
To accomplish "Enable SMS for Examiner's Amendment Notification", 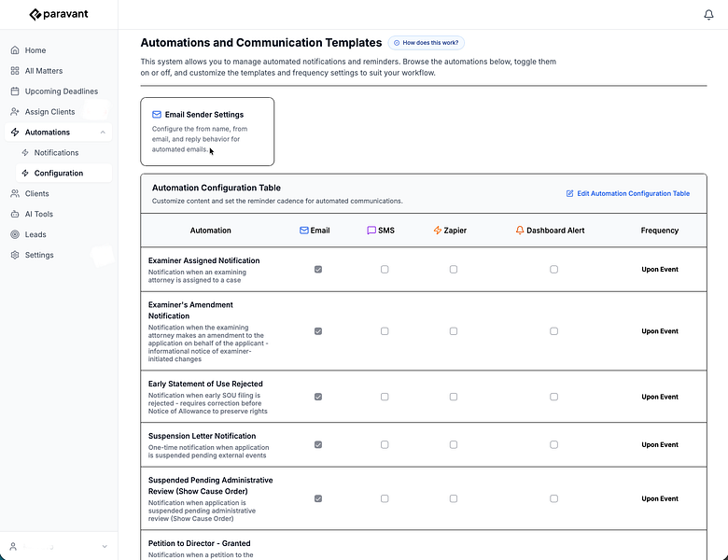I will point(385,331).
